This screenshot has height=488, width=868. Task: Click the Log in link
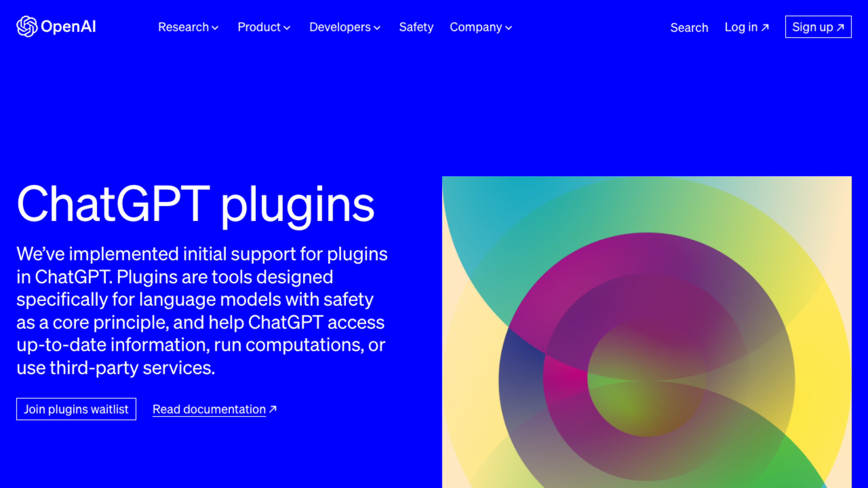[742, 27]
